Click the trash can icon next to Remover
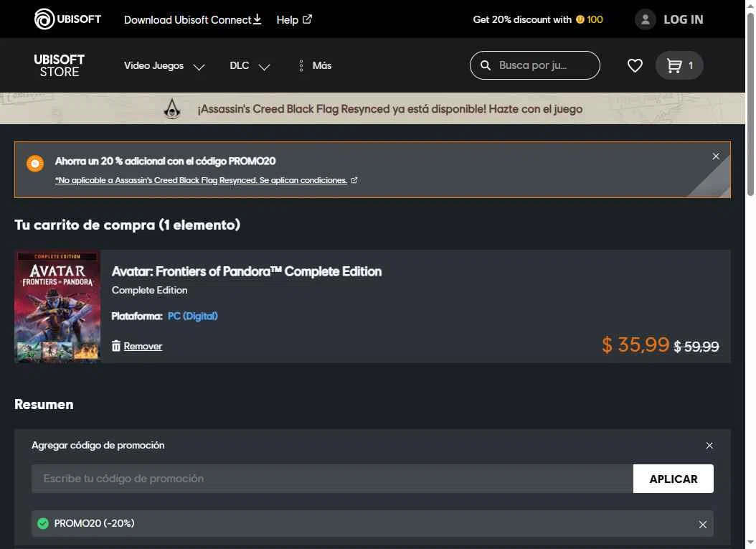Screen dimensions: 756x549 (x=115, y=346)
